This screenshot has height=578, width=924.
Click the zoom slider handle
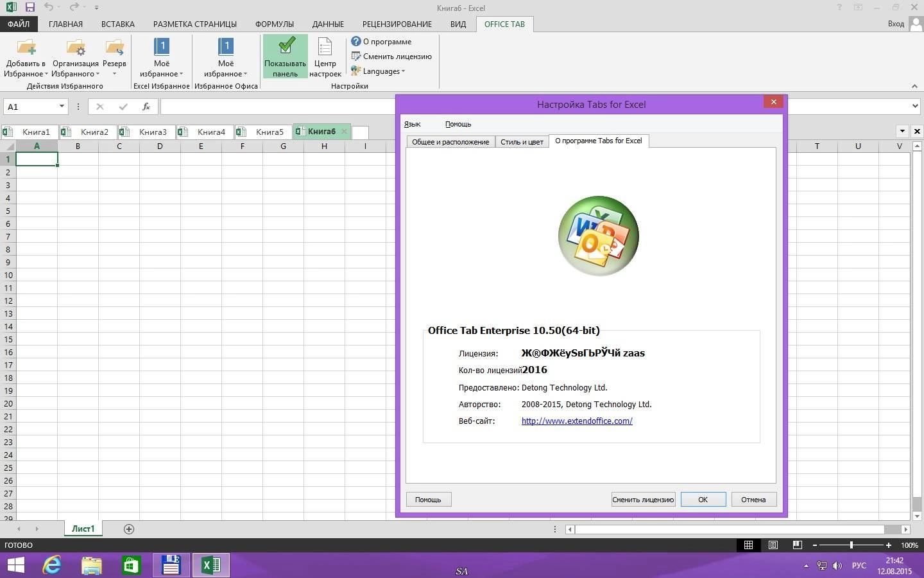tap(851, 545)
